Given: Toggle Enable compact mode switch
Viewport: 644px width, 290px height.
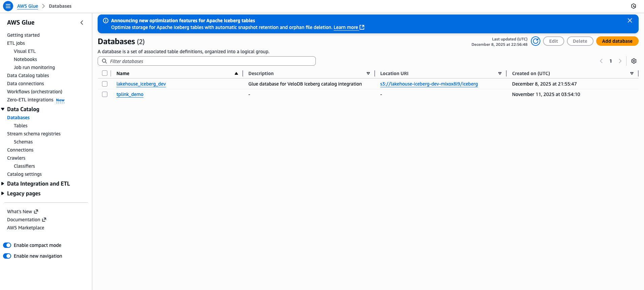Looking at the screenshot, I should pos(7,245).
